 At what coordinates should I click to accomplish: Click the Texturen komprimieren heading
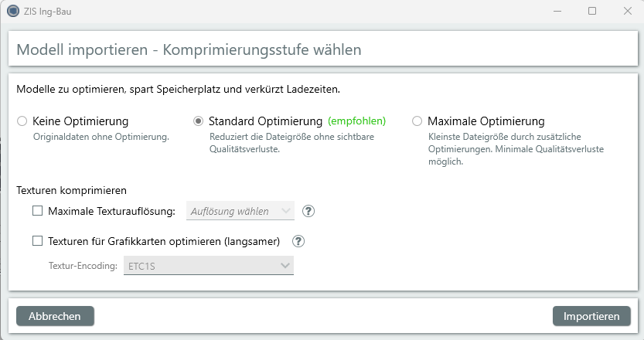pyautogui.click(x=71, y=191)
